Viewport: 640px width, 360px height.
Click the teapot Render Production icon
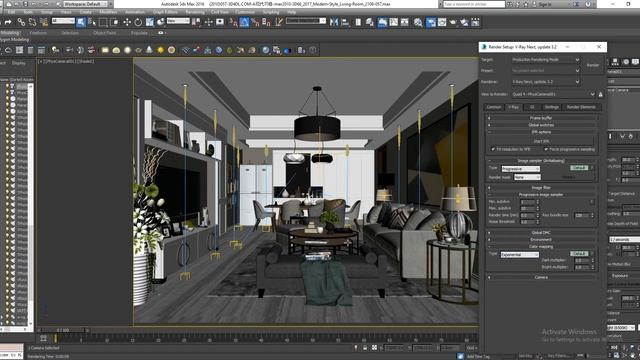(453, 22)
